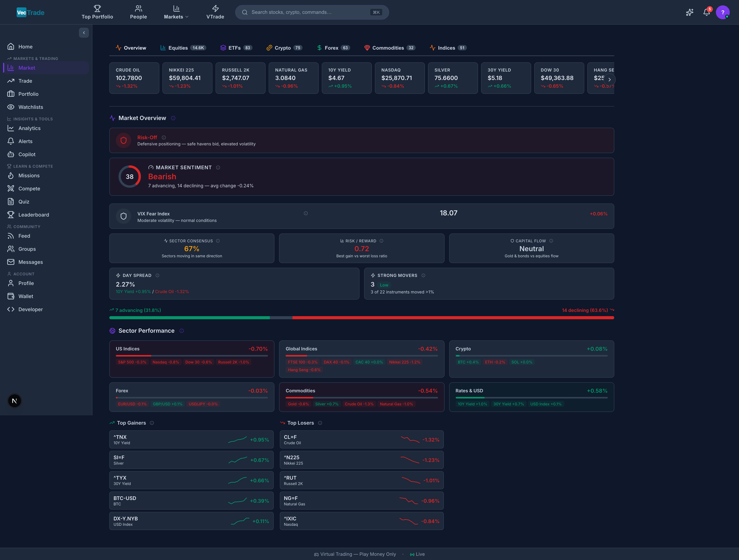
Task: Open Compete in sidebar
Action: (x=46, y=189)
